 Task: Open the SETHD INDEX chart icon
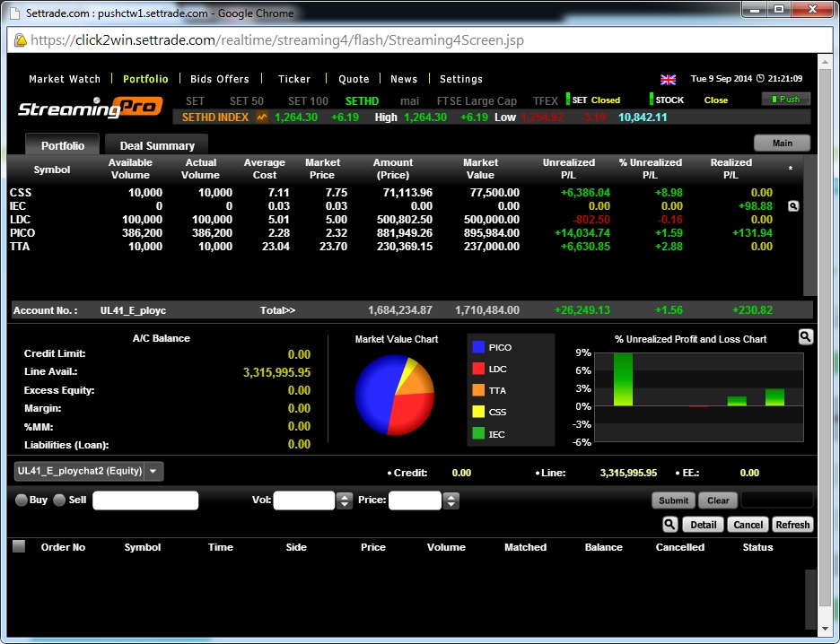(x=262, y=117)
